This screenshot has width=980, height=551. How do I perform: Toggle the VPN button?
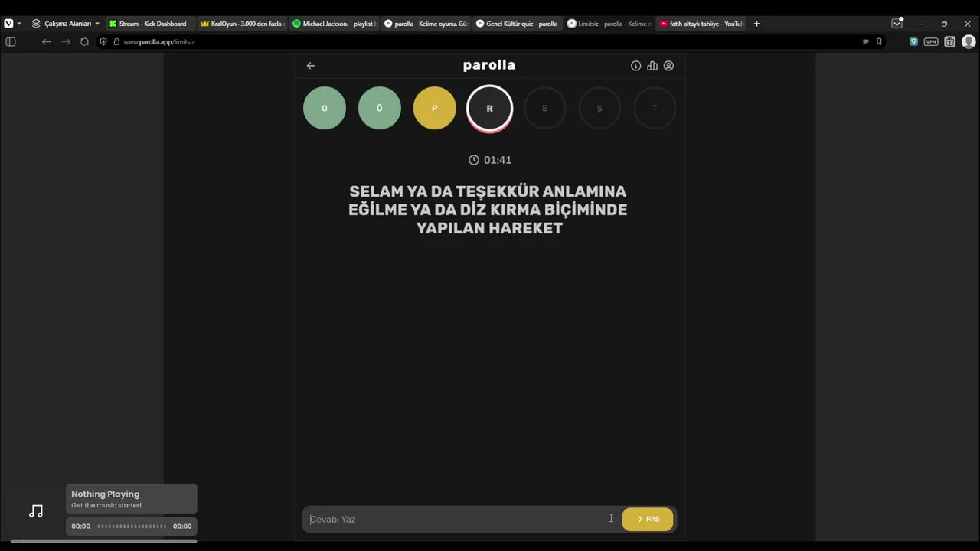pos(931,42)
